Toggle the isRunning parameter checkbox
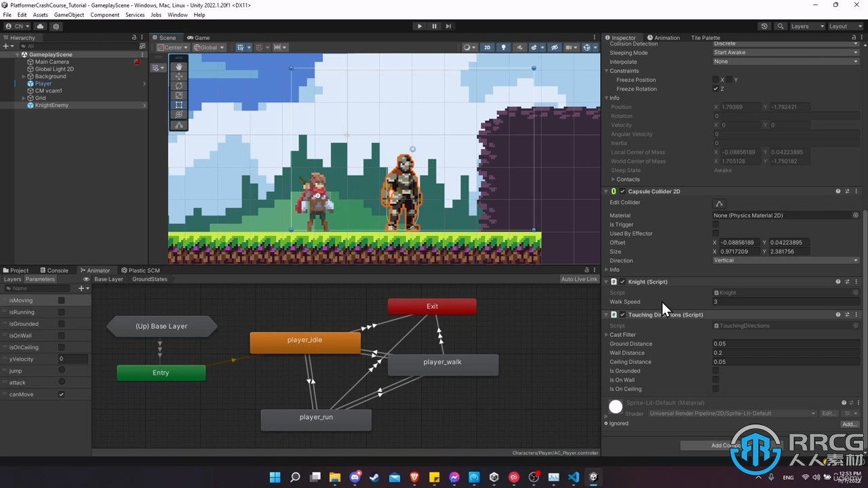 point(61,312)
